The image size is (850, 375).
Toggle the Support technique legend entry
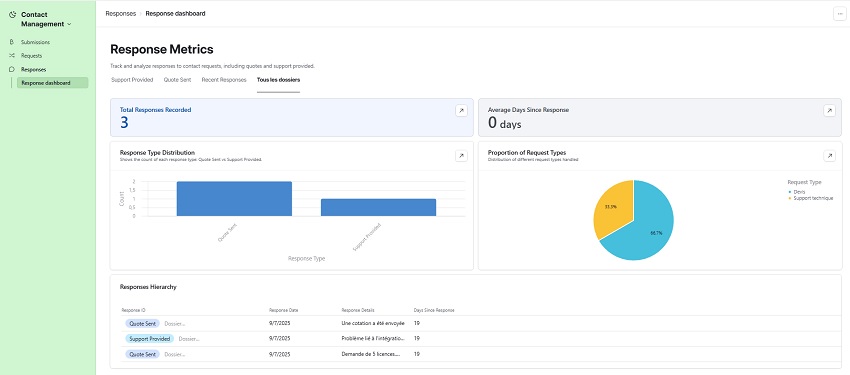point(810,198)
